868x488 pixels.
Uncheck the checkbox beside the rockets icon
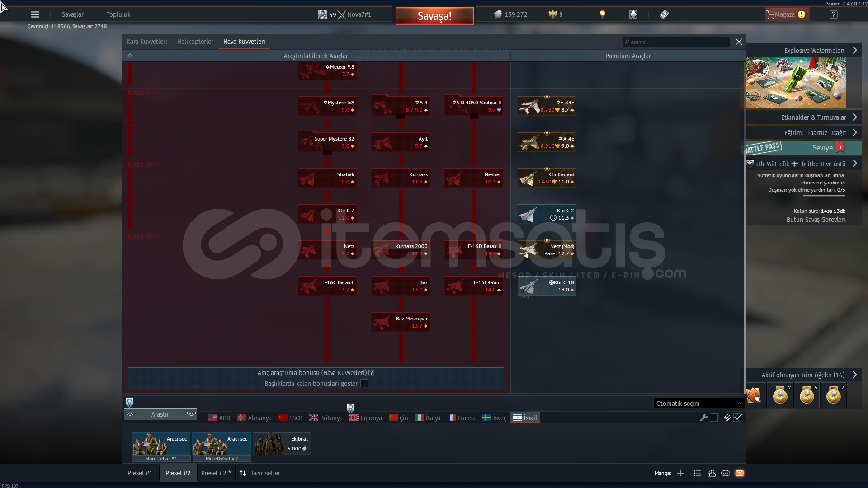738,418
